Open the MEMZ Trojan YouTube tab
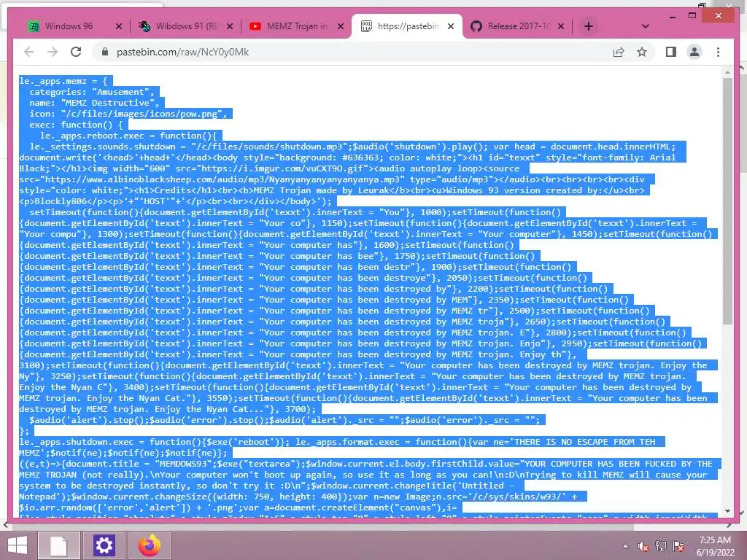This screenshot has width=747, height=560. tap(296, 26)
